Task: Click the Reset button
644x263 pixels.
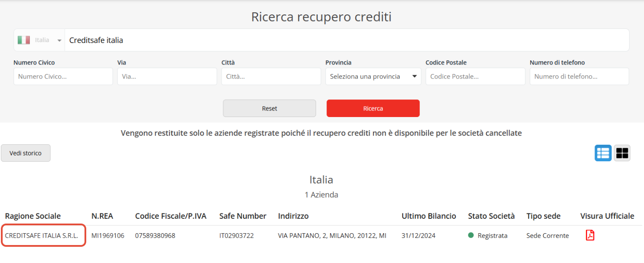Action: click(x=269, y=108)
